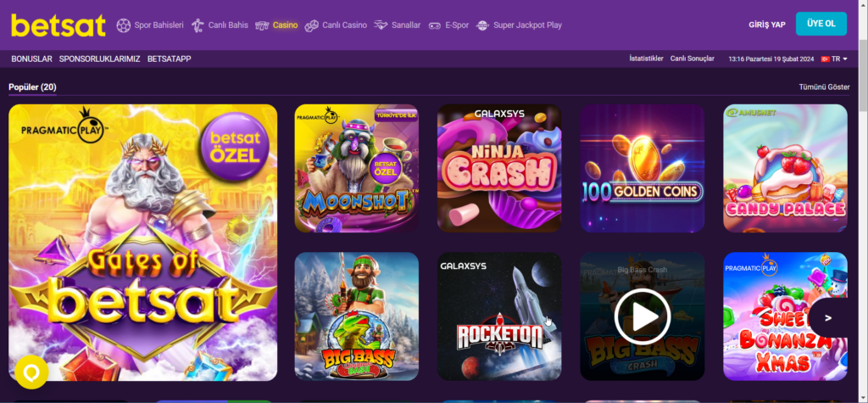The width and height of the screenshot is (868, 403).
Task: Play the Big Bass Crash game
Action: (643, 316)
